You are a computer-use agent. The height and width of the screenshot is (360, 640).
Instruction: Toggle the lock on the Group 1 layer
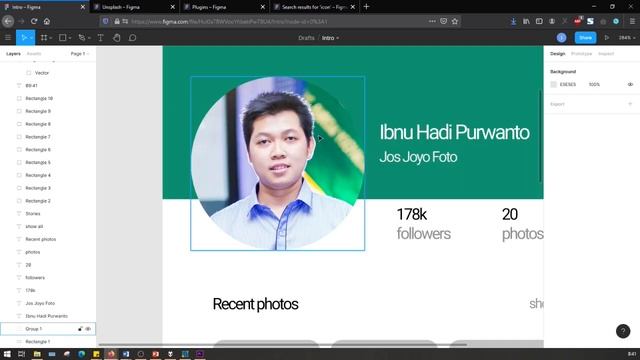coord(80,329)
